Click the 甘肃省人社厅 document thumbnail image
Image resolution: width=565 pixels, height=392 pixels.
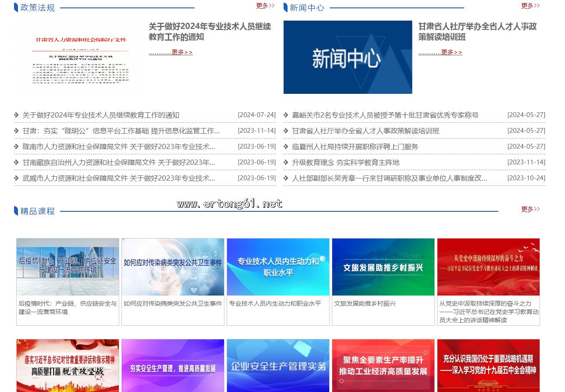point(79,57)
